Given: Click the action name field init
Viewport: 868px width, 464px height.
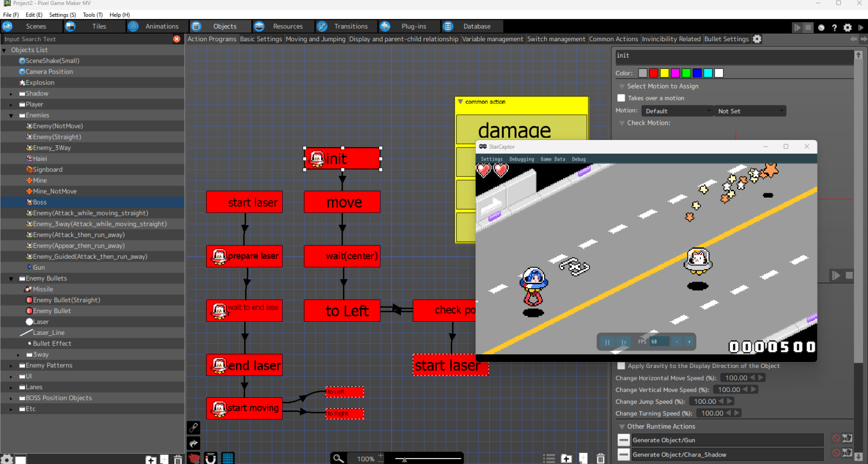Looking at the screenshot, I should click(734, 57).
